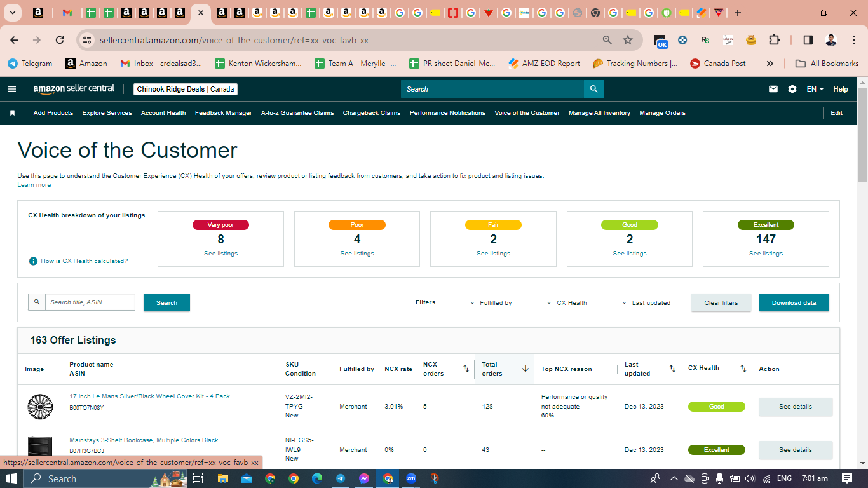Expand the Last updated filter dropdown
Screen dimensions: 868x488
(x=646, y=303)
